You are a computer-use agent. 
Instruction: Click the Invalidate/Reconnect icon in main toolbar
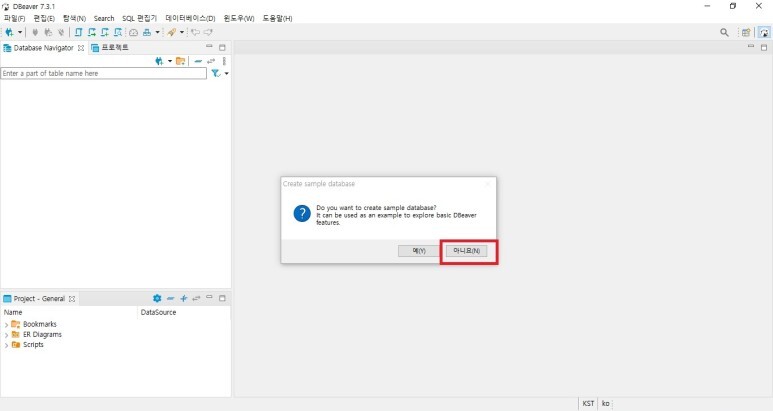(48, 32)
